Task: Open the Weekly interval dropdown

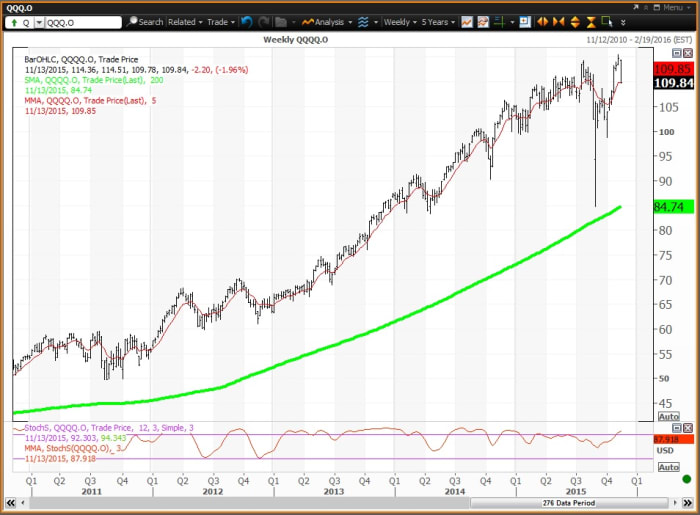Action: 400,21
